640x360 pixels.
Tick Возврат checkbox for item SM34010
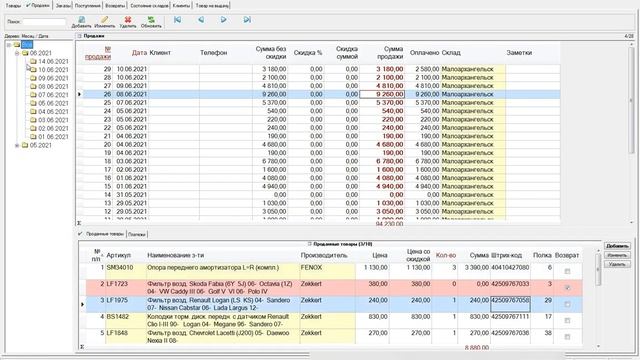click(x=567, y=271)
